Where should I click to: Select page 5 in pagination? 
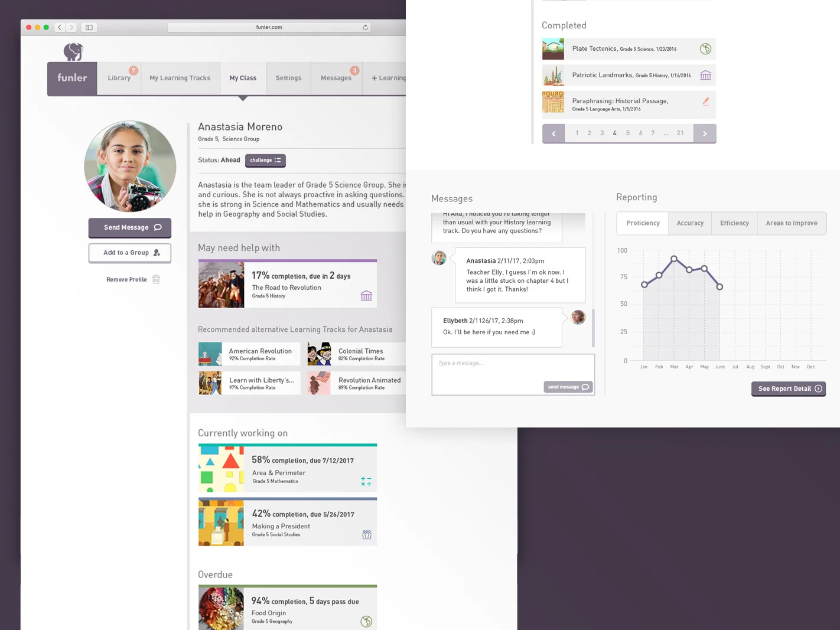(627, 133)
